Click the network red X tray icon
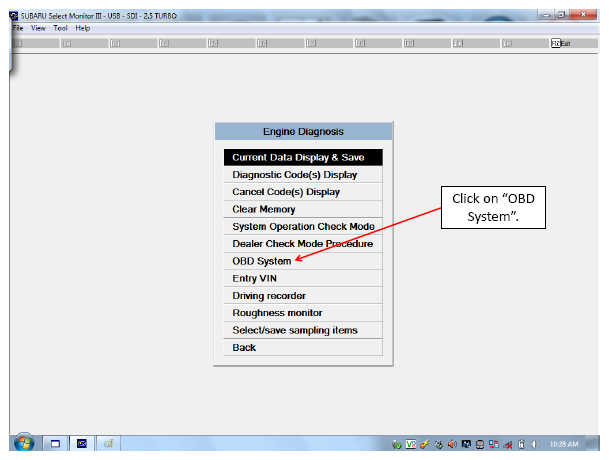The width and height of the screenshot is (609, 460). [508, 444]
